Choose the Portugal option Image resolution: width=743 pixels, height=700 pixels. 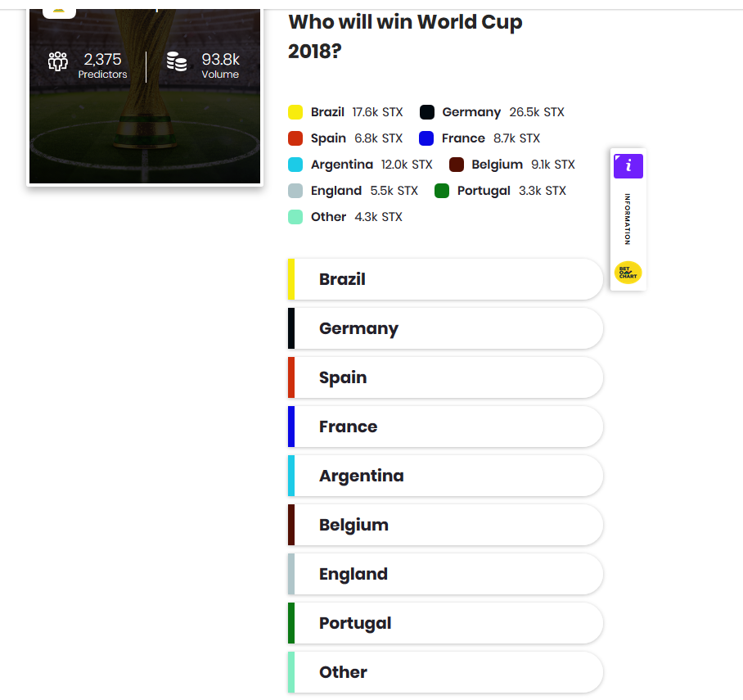(446, 623)
